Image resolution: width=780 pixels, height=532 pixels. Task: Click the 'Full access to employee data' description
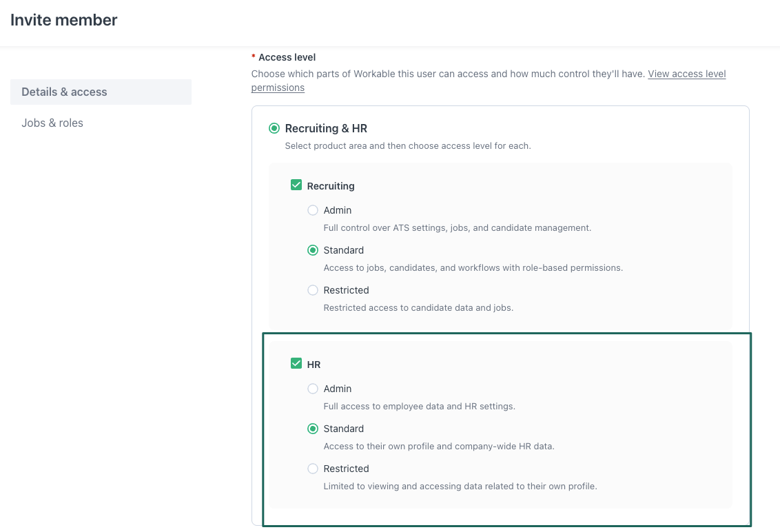[419, 406]
